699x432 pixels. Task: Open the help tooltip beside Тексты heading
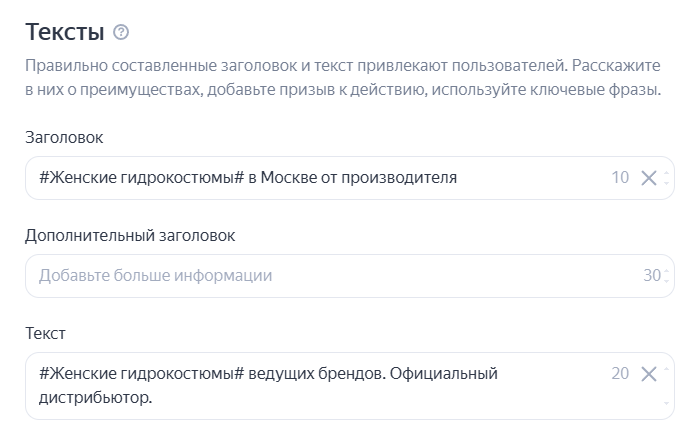[122, 32]
